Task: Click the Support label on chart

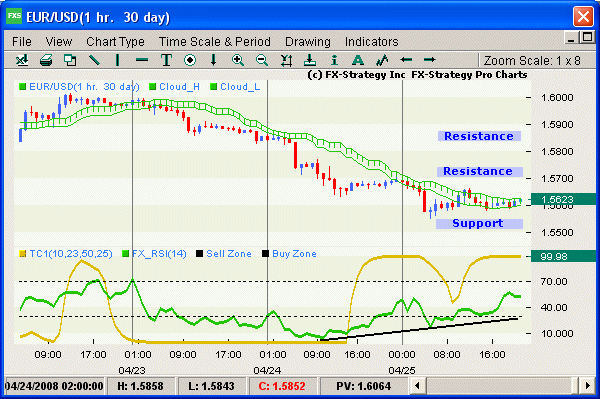Action: [479, 223]
